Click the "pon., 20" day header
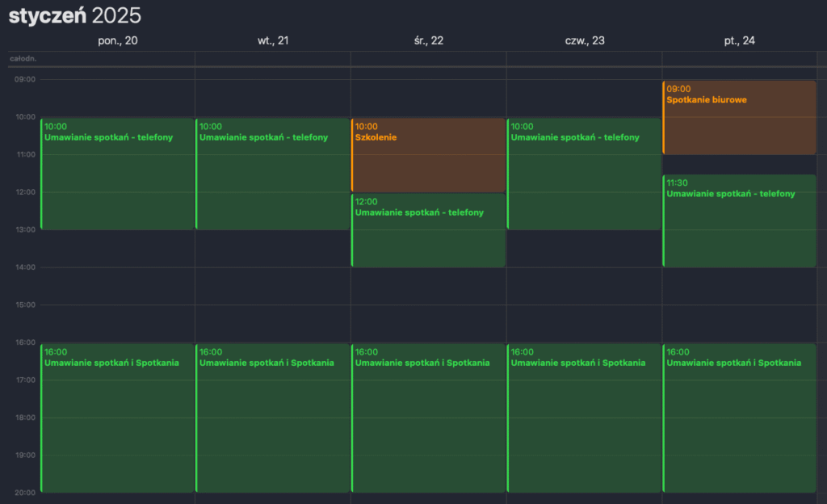 click(118, 40)
